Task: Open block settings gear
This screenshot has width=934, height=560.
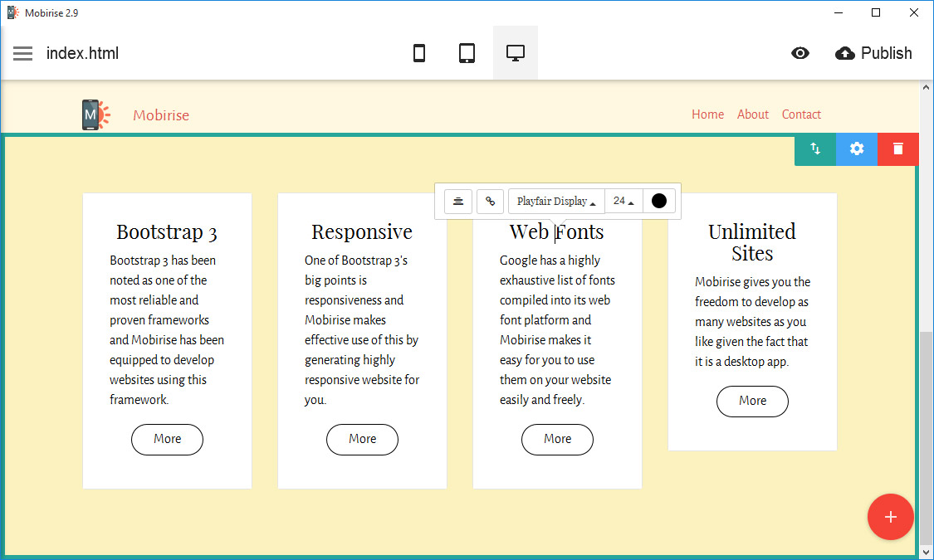Action: pos(857,149)
